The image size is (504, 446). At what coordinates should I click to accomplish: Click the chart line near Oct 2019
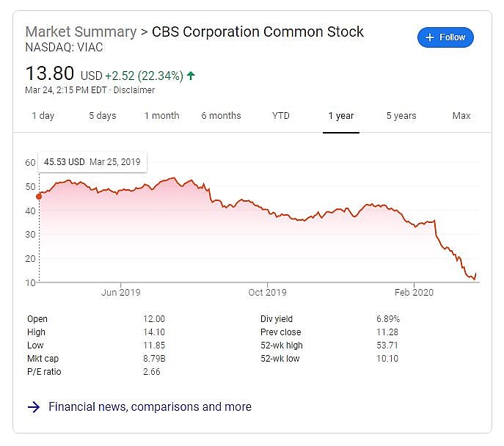click(x=268, y=211)
